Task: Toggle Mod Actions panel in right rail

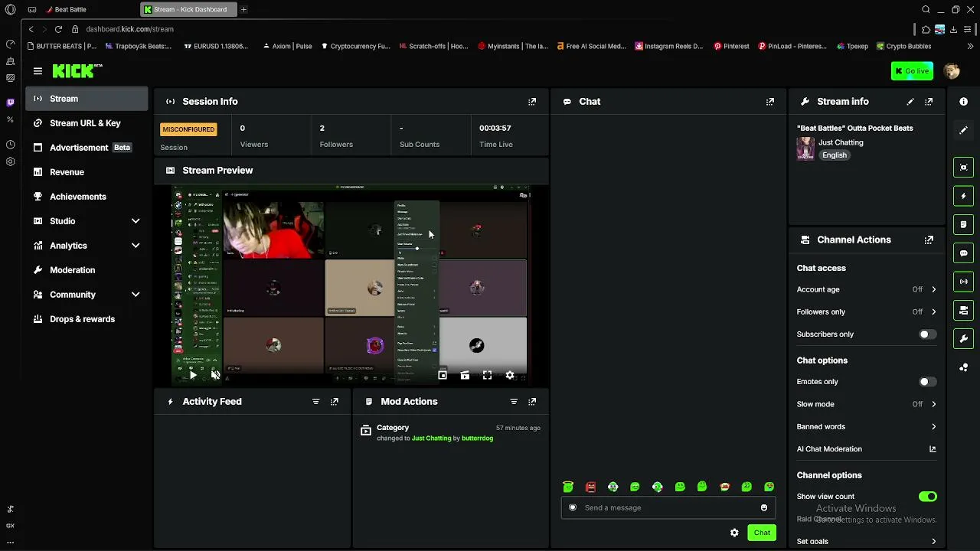Action: pos(963,225)
